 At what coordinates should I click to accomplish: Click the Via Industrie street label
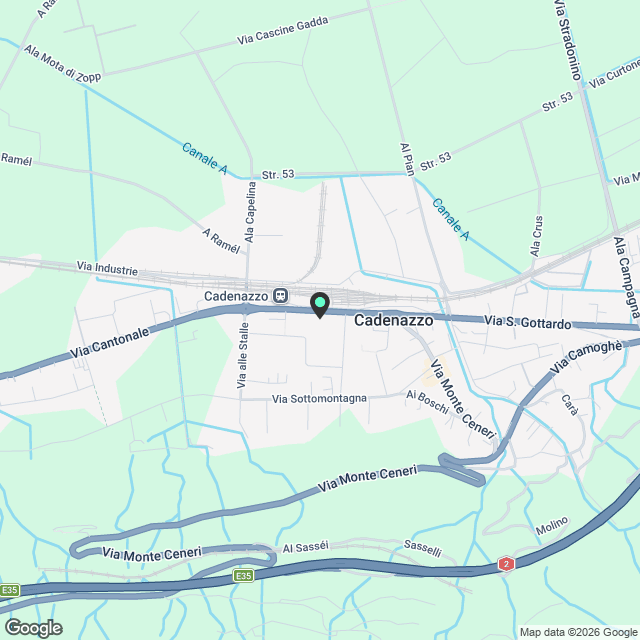tap(107, 268)
